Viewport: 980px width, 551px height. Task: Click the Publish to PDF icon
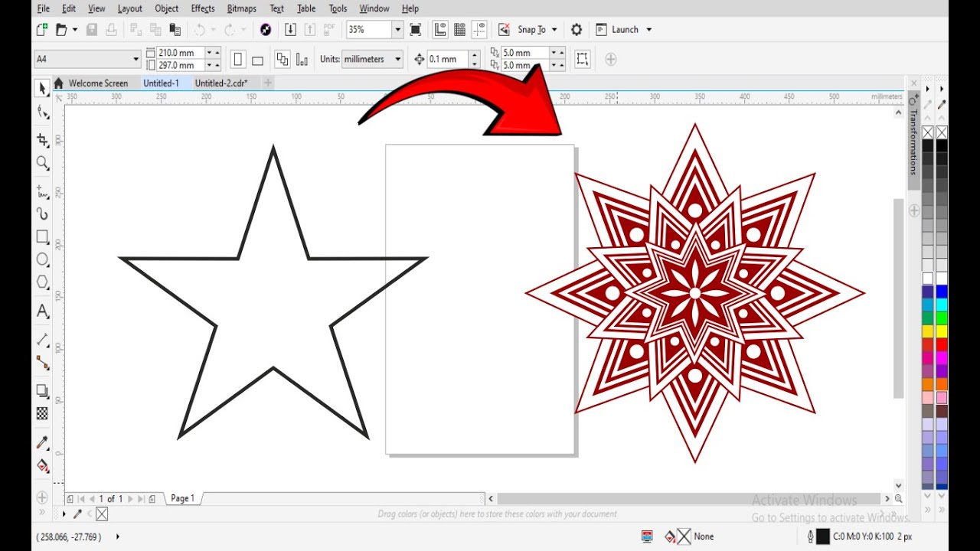pyautogui.click(x=329, y=30)
